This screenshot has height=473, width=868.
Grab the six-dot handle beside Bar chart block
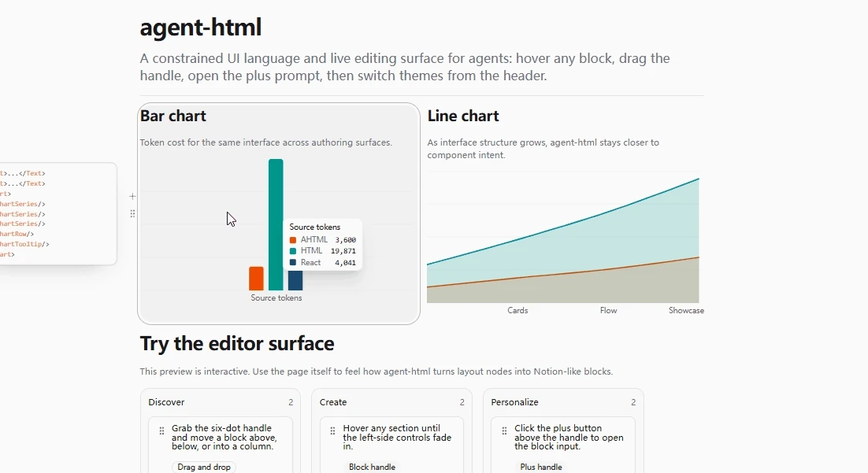(132, 213)
